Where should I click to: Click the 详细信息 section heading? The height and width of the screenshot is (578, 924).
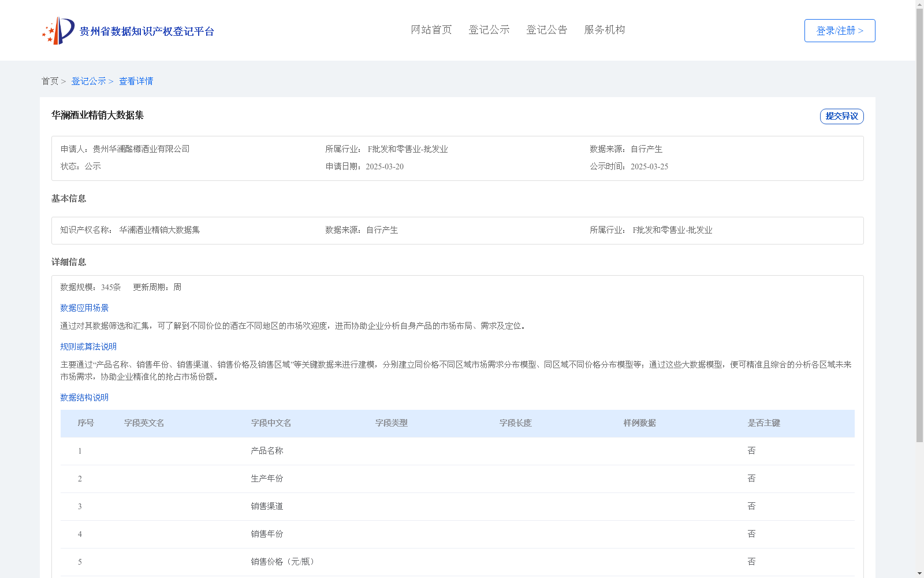pos(69,262)
